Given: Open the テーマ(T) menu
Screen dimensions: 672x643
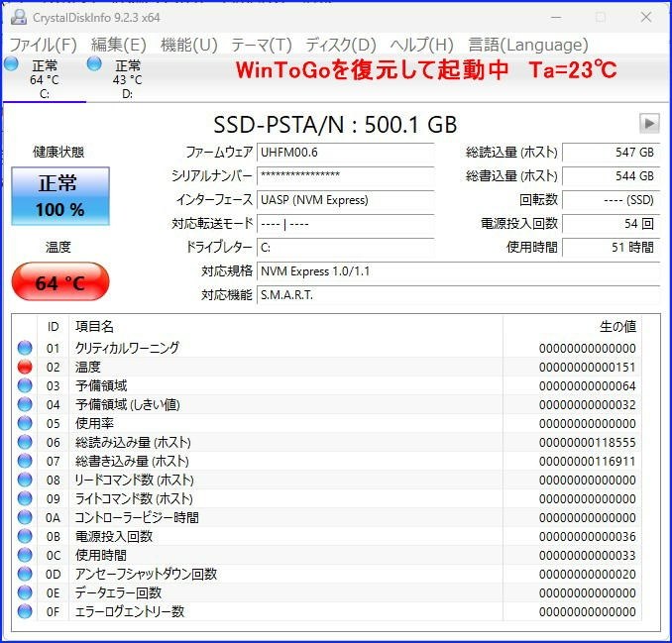Looking at the screenshot, I should [x=262, y=45].
